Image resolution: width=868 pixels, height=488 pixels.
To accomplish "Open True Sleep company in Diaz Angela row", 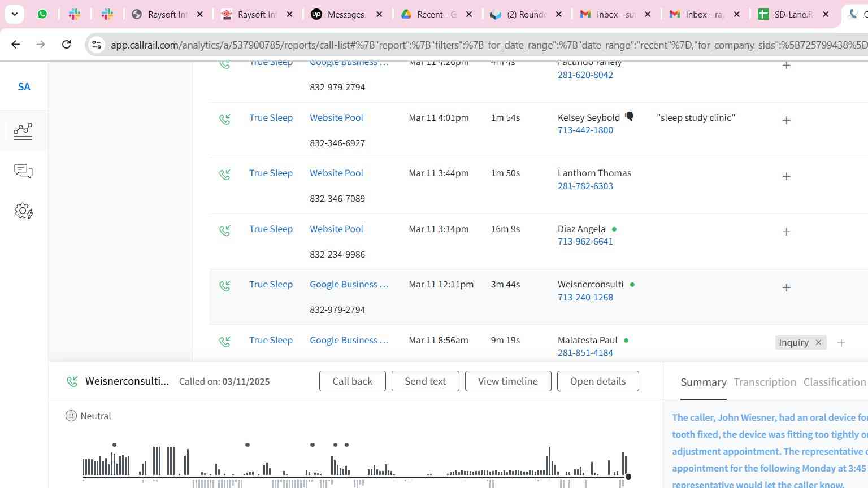I will (271, 229).
